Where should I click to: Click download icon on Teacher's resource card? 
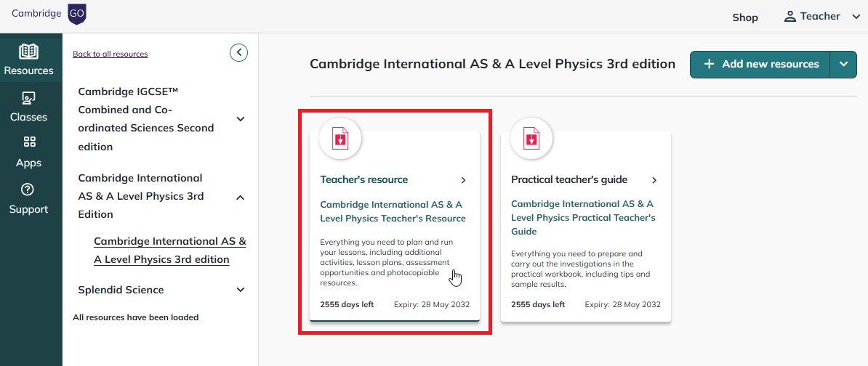[x=340, y=138]
